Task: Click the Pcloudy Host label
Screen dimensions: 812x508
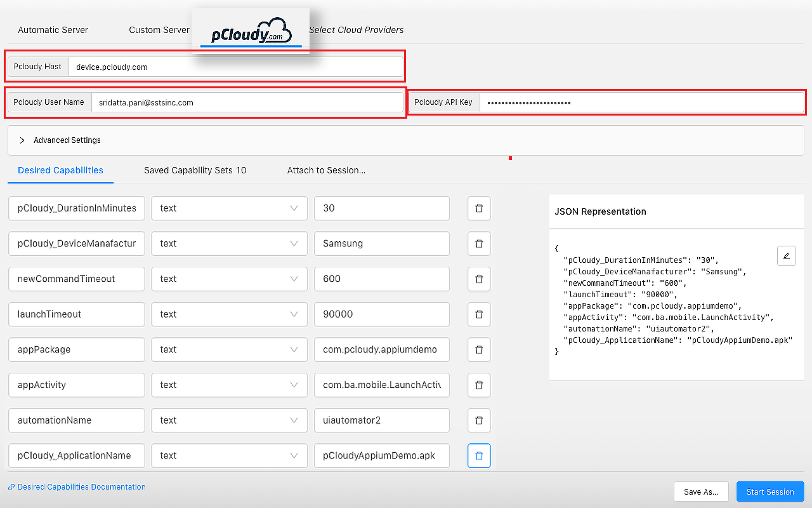Action: point(37,67)
